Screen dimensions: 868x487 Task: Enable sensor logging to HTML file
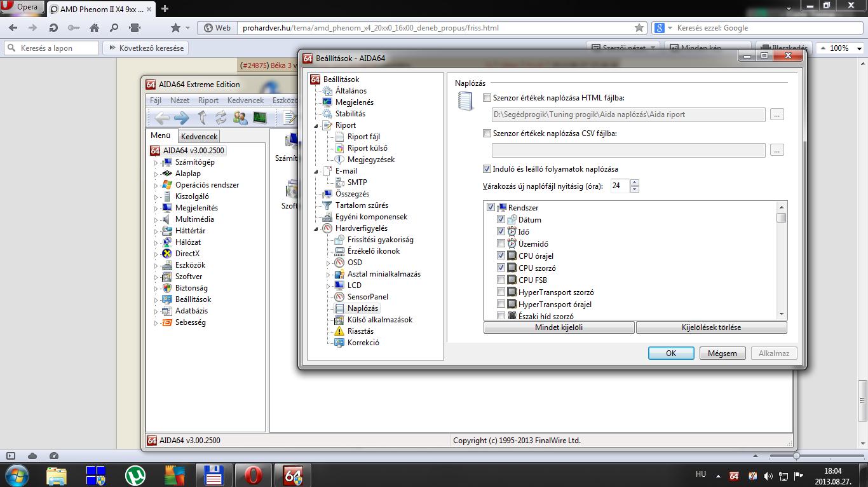click(x=487, y=98)
